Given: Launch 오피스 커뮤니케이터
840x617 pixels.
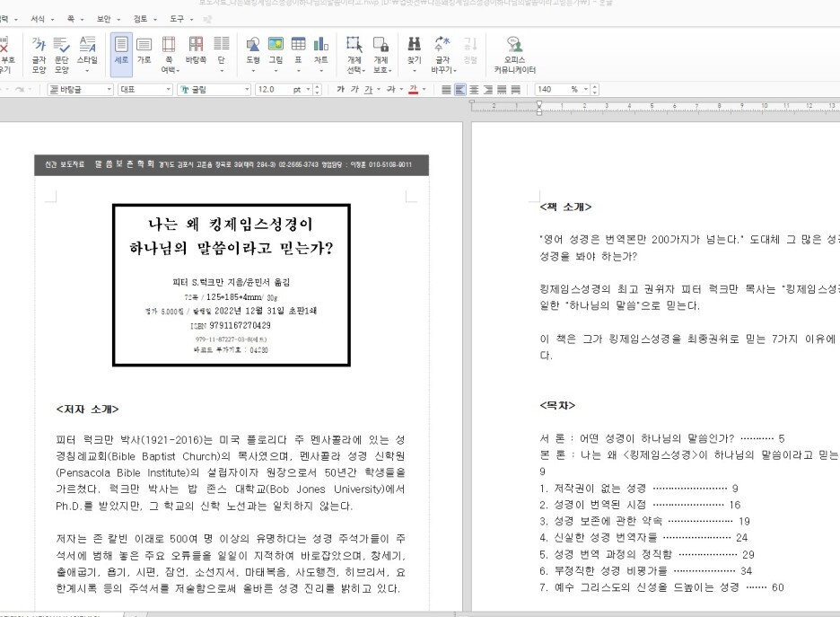Looking at the screenshot, I should pyautogui.click(x=515, y=54).
